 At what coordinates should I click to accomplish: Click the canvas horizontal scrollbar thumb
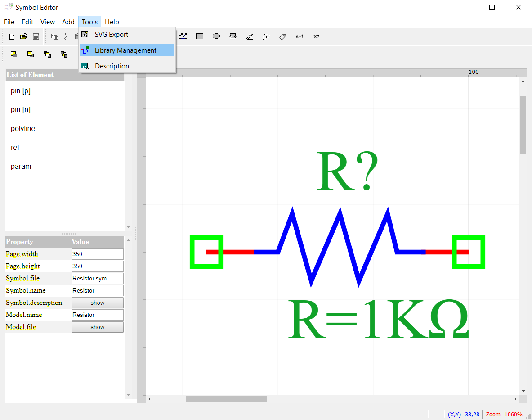[226, 399]
